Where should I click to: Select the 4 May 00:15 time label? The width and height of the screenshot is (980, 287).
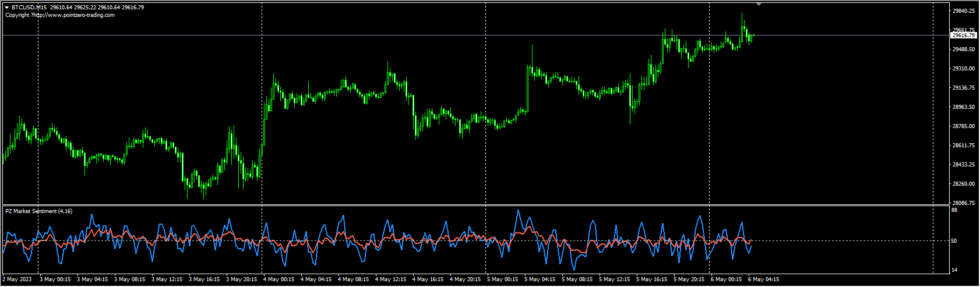click(278, 279)
